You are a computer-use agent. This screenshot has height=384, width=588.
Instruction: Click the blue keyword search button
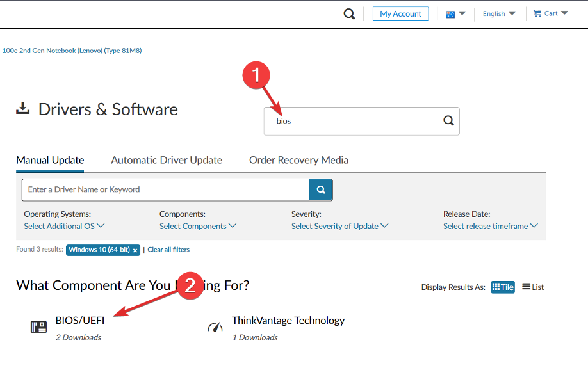point(321,189)
